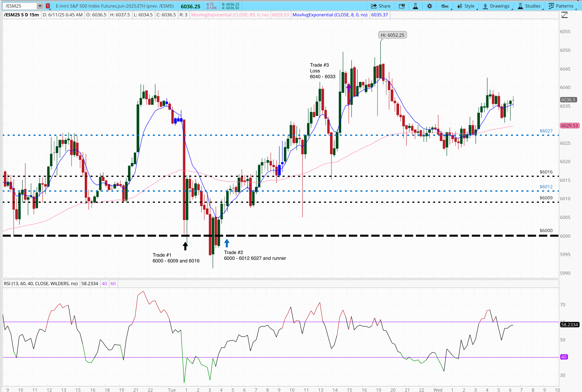
Task: Open chart settings gear icon
Action: point(429,6)
